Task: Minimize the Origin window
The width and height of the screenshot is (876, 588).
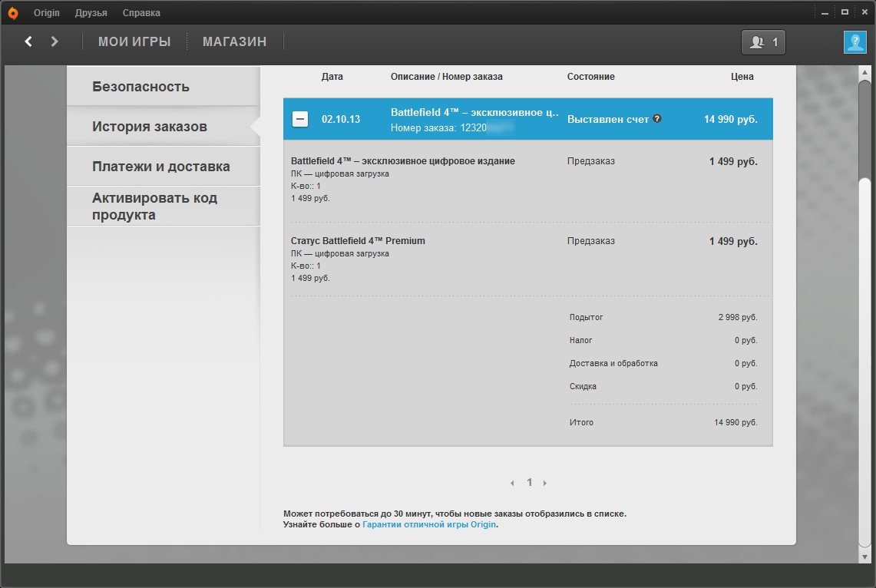Action: (x=825, y=12)
